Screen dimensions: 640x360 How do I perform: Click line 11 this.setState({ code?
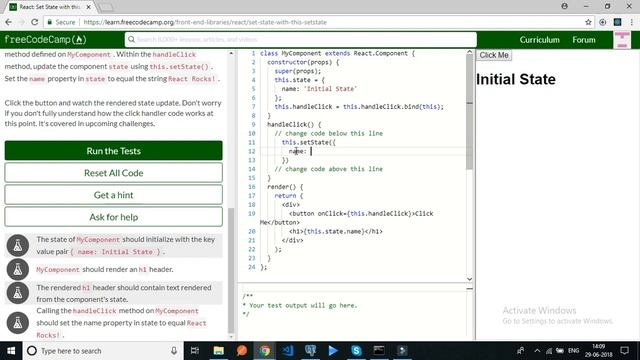[309, 142]
